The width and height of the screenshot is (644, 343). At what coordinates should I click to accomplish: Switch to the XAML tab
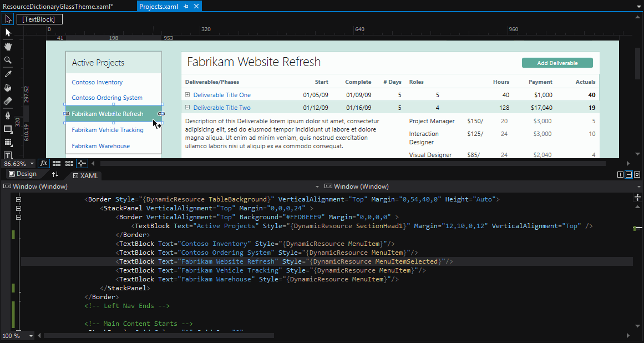pyautogui.click(x=86, y=175)
